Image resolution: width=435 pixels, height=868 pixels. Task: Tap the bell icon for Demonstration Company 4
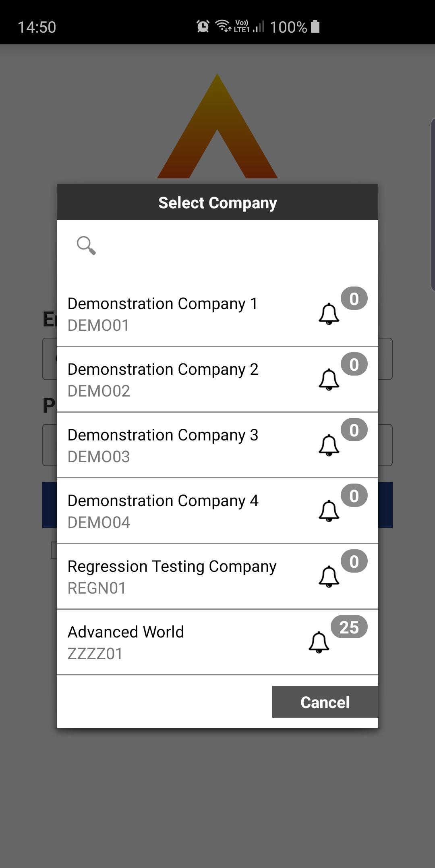coord(329,511)
